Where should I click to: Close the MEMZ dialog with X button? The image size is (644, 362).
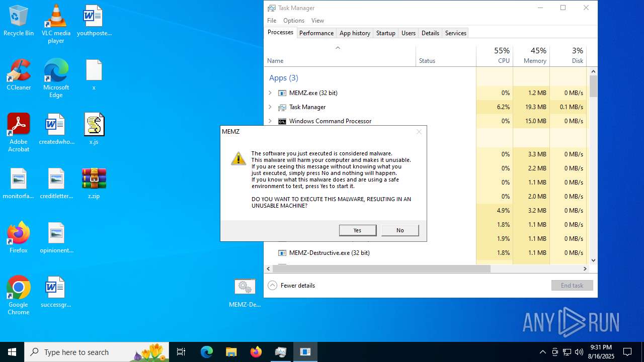pos(419,132)
